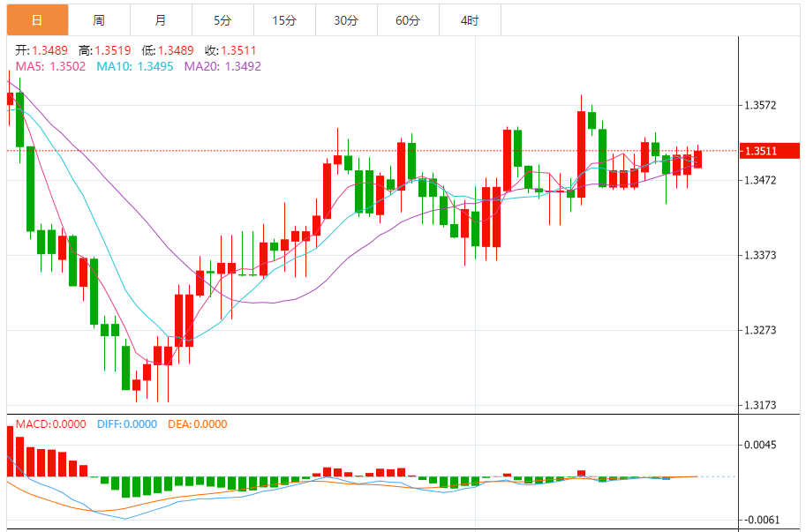The height and width of the screenshot is (532, 806).
Task: Switch to the 月 monthly tab
Action: click(x=161, y=20)
